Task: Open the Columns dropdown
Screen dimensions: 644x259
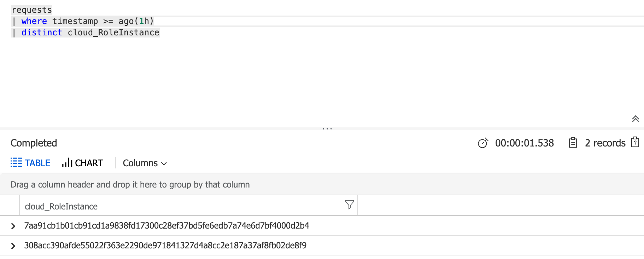Action: click(144, 163)
